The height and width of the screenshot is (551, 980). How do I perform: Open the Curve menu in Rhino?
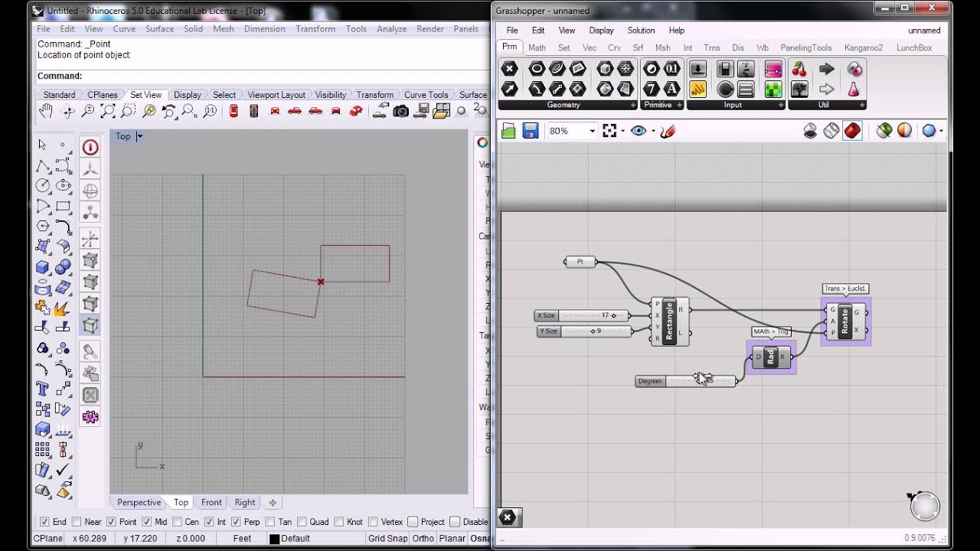click(124, 29)
